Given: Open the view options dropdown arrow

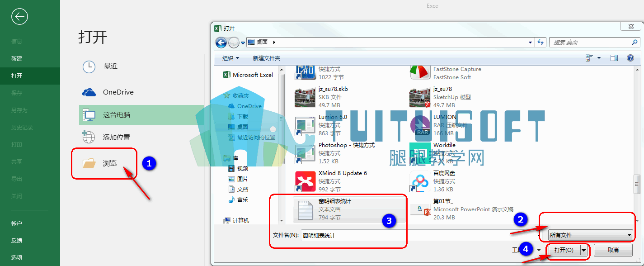Looking at the screenshot, I should point(599,58).
